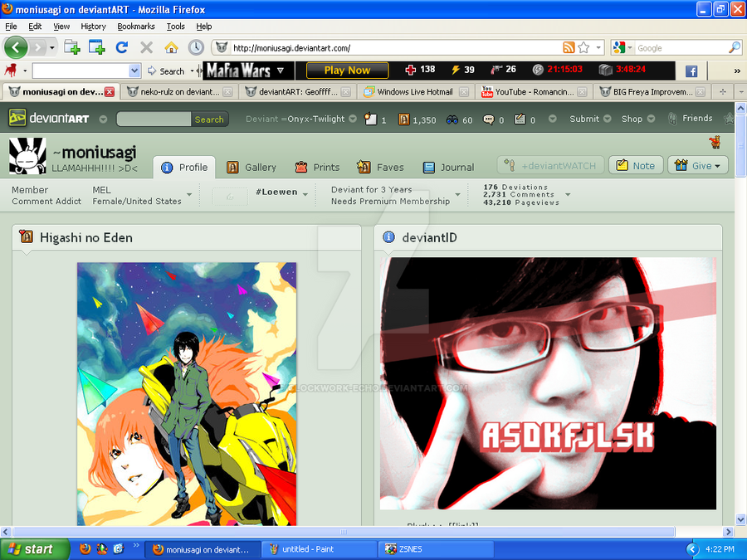Open the Tools menu
Screen dimensions: 747x560
(x=175, y=27)
